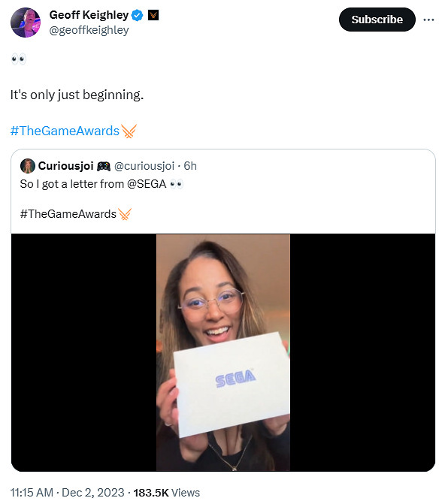Viewport: 448px width, 504px height.
Task: Open Curiousjoi's small avatar in quoted tweet
Action: point(28,166)
